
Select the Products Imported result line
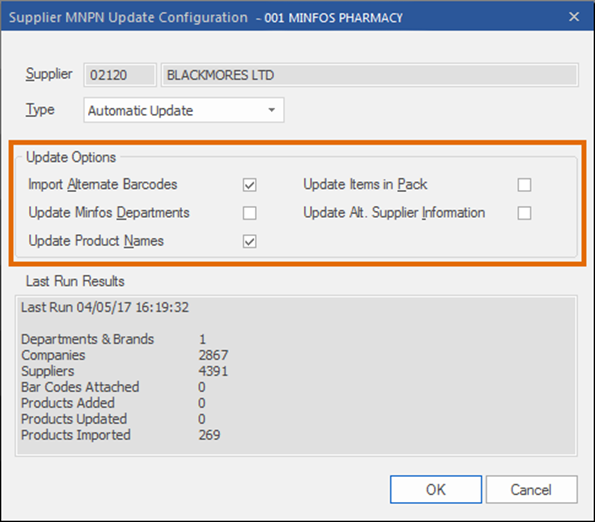[121, 435]
